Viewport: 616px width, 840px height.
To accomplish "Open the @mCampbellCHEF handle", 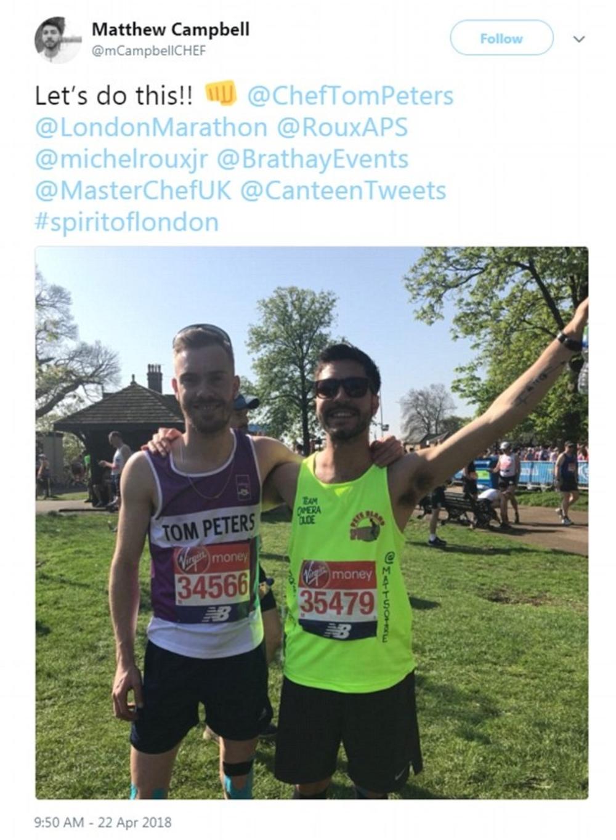I will click(x=148, y=51).
